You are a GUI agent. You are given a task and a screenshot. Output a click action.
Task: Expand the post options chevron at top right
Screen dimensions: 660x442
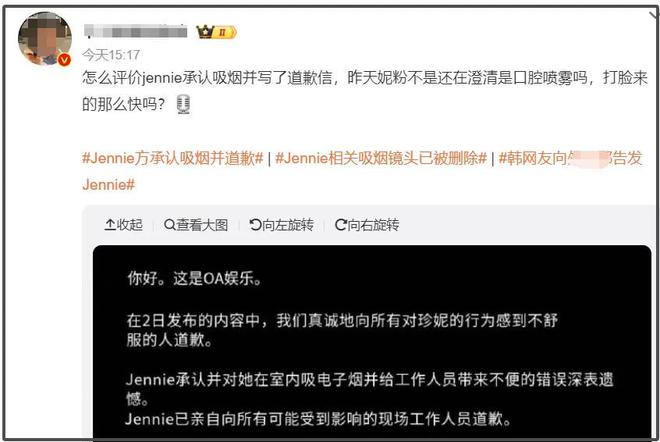[654, 16]
